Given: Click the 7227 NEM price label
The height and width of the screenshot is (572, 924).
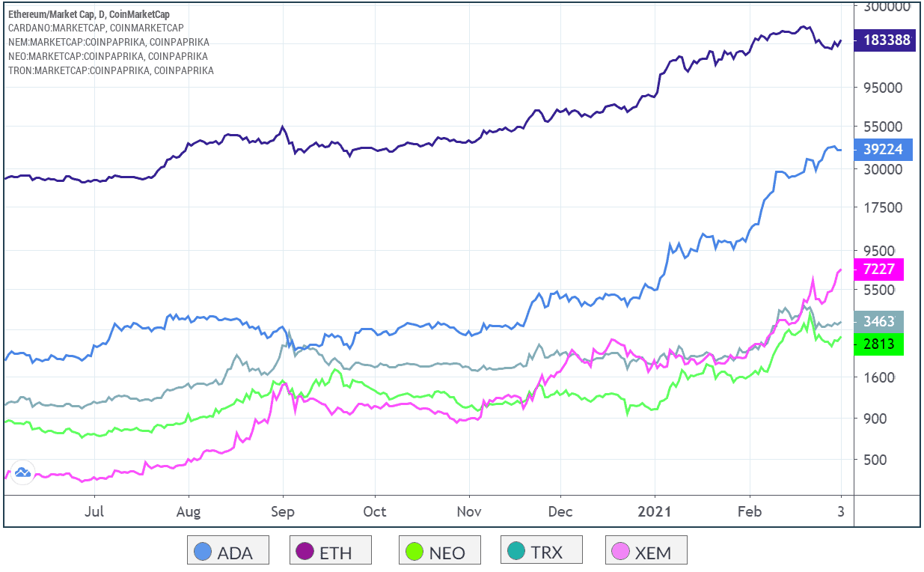Looking at the screenshot, I should [880, 269].
